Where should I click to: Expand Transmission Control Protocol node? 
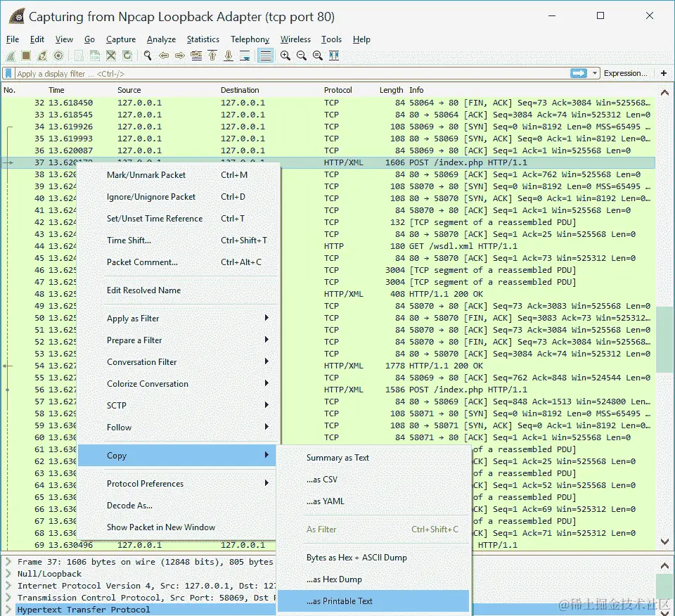8,598
